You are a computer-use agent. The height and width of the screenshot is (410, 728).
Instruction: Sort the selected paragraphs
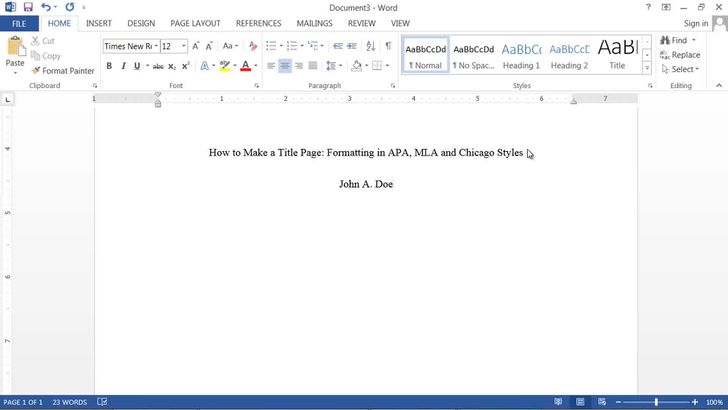click(x=370, y=46)
